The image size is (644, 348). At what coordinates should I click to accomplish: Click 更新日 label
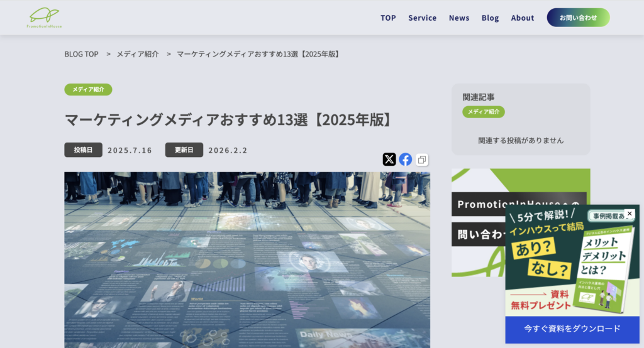184,150
